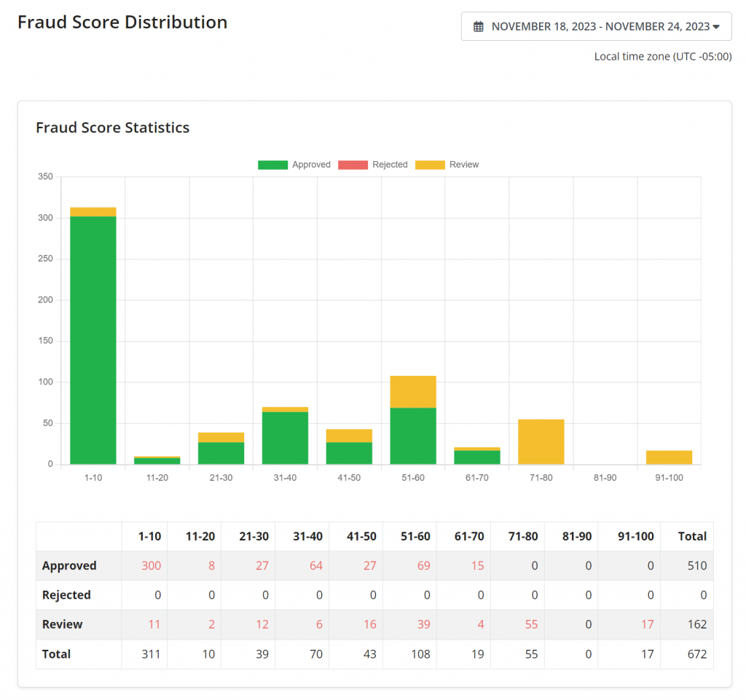The height and width of the screenshot is (700, 746).
Task: Click the Total column header
Action: pos(691,536)
